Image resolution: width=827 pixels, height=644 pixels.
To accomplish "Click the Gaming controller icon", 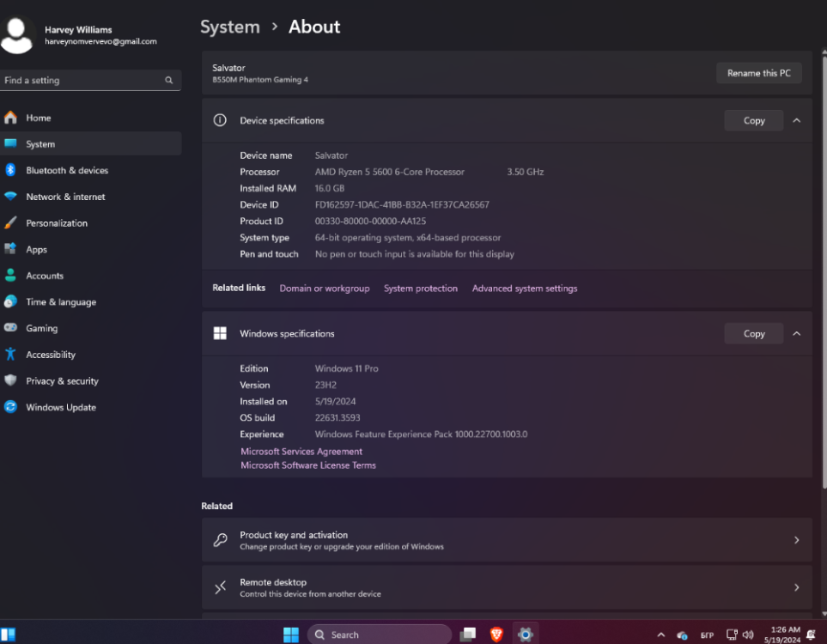I will pyautogui.click(x=10, y=327).
